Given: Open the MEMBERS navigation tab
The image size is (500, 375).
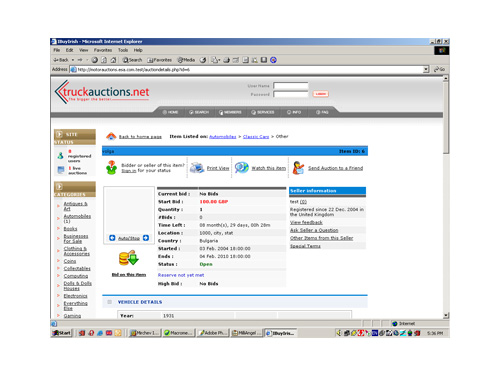Looking at the screenshot, I should coord(230,112).
